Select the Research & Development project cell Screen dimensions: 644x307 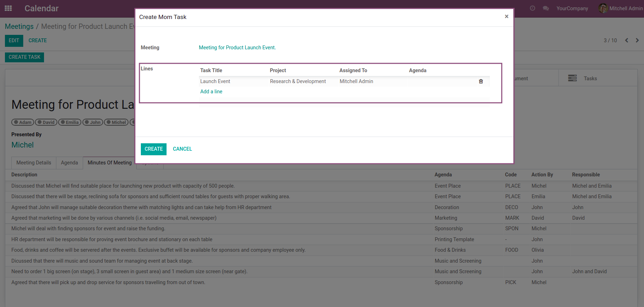tap(298, 81)
